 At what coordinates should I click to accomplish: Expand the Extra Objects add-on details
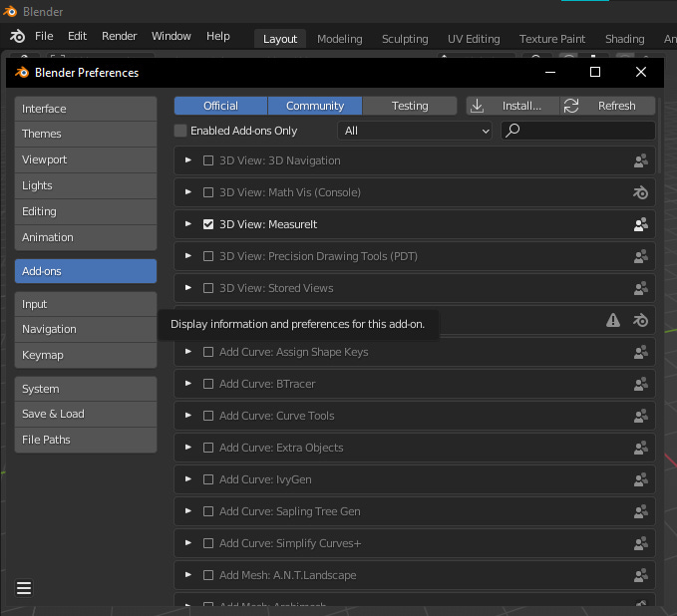point(187,448)
